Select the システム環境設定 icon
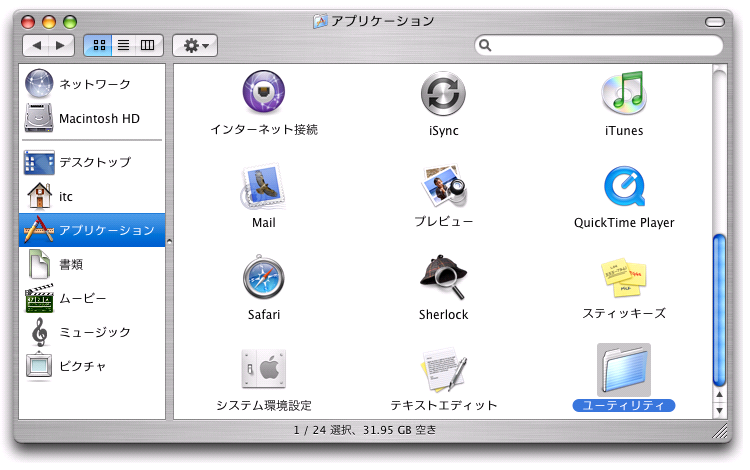750x470 pixels. [263, 369]
